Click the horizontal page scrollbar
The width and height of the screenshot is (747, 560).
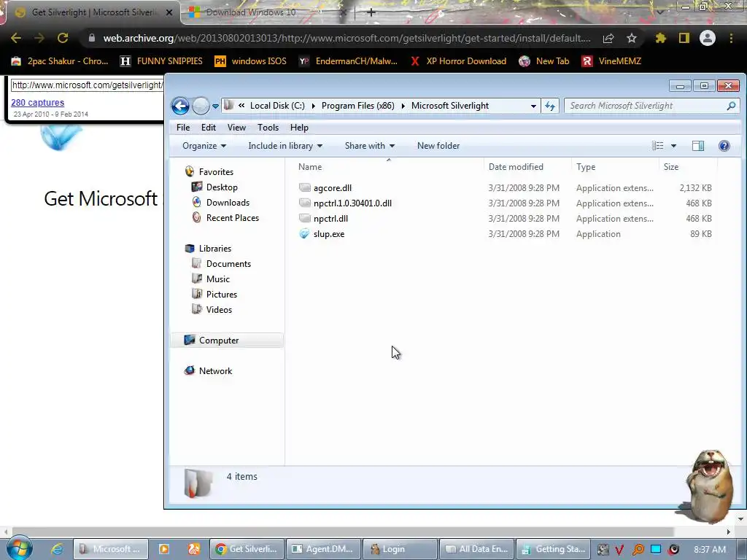tap(343, 532)
